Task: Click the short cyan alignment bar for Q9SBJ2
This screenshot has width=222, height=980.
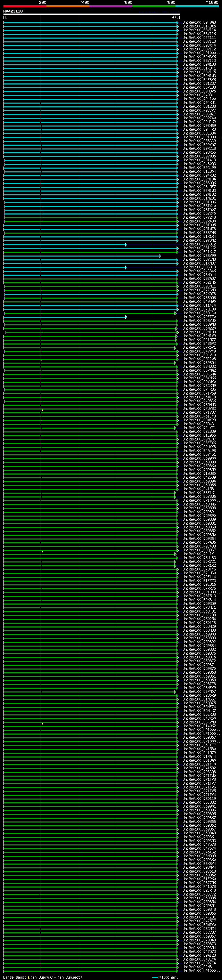Action: click(65, 244)
